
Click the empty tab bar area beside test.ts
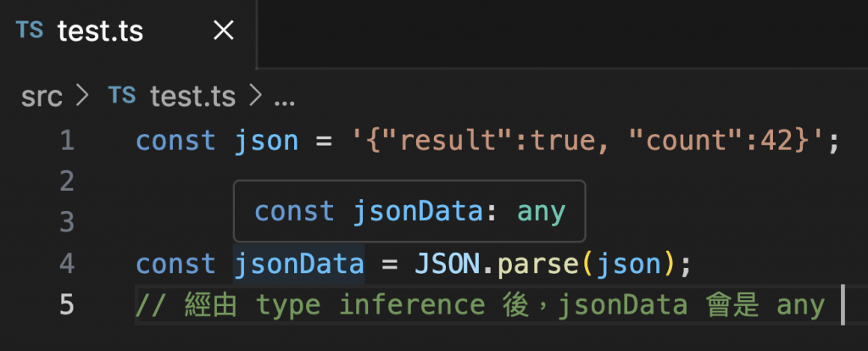[563, 33]
